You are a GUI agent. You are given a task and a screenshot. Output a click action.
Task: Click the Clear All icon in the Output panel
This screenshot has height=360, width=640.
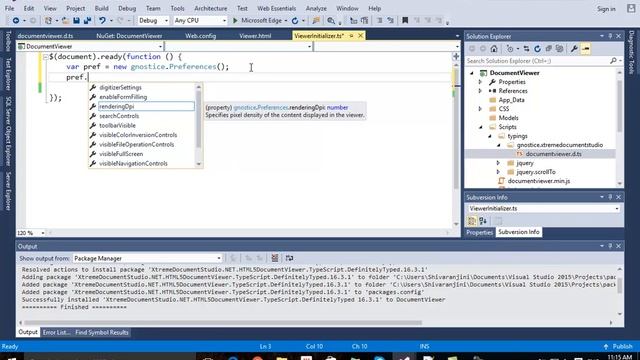point(275,258)
